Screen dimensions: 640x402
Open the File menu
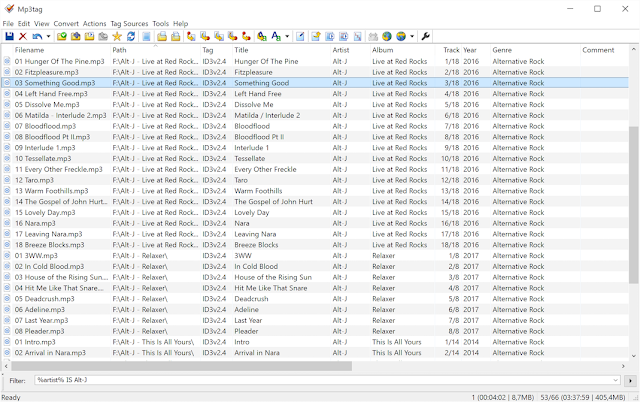(x=8, y=24)
